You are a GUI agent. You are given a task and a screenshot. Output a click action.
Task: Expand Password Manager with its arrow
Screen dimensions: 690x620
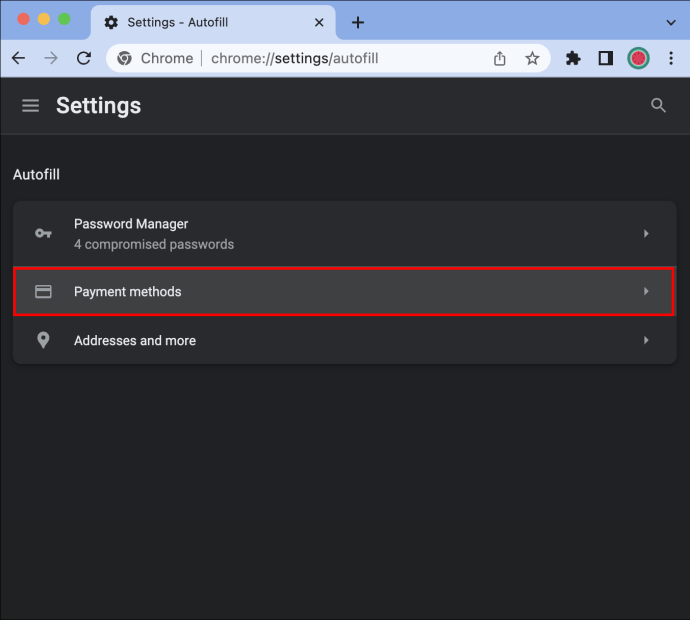pyautogui.click(x=646, y=233)
